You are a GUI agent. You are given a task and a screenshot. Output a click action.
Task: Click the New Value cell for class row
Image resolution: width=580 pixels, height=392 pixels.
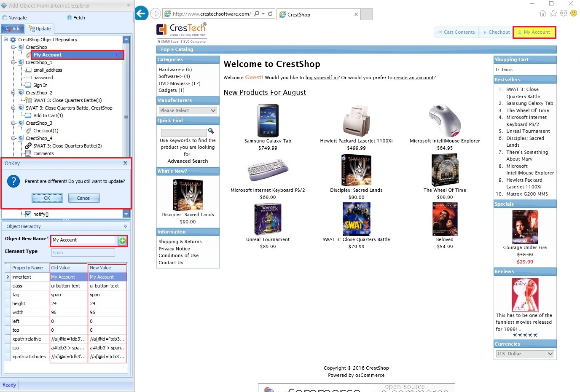coord(107,286)
